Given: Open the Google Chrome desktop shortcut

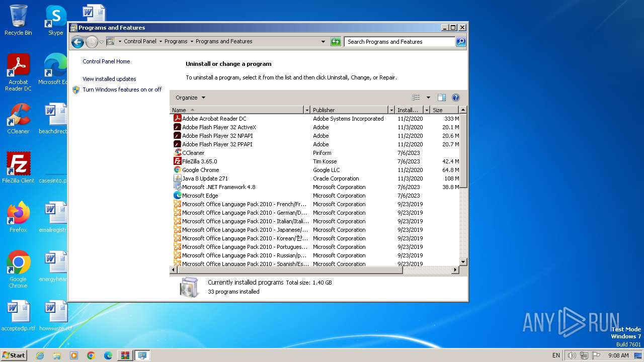Looking at the screenshot, I should [18, 269].
